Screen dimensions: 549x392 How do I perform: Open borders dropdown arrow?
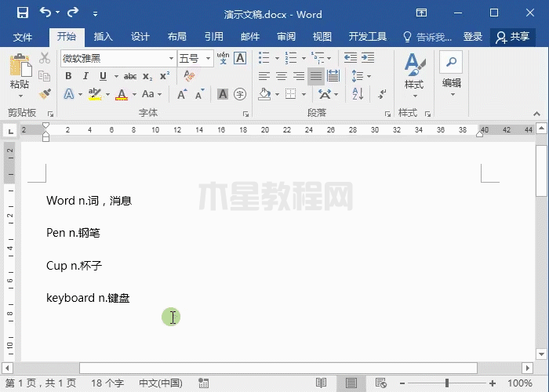tap(304, 95)
